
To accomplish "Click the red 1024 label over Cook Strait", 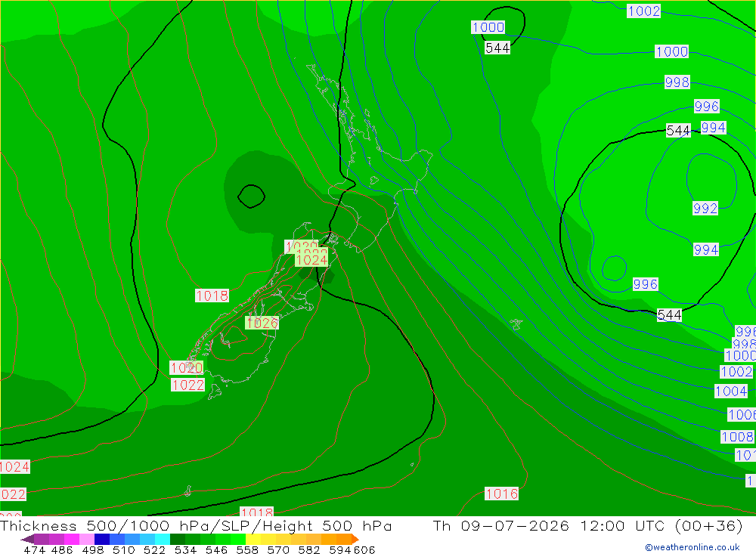I will (311, 260).
